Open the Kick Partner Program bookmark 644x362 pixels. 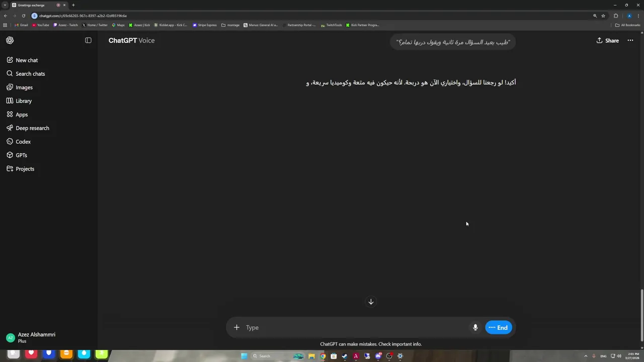(x=362, y=25)
